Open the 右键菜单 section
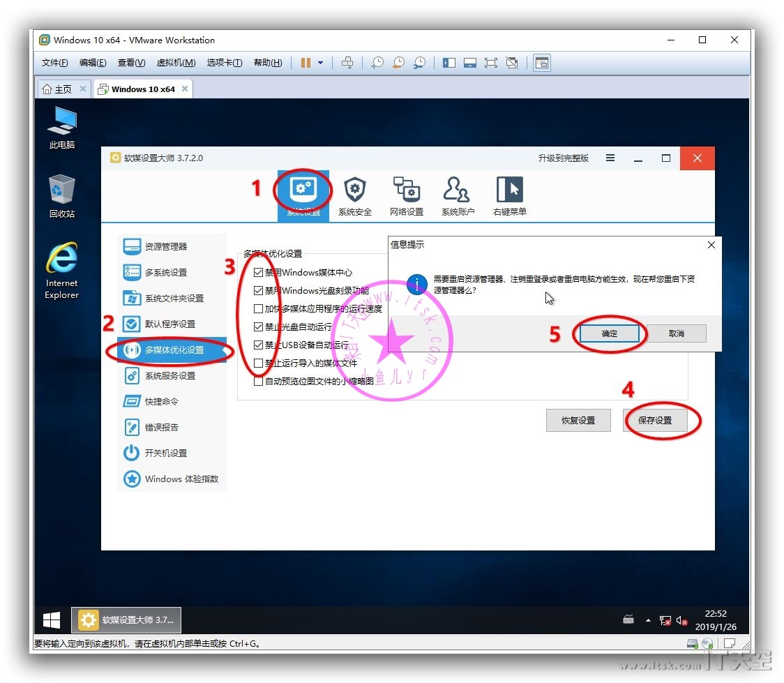The width and height of the screenshot is (784, 683). tap(509, 196)
